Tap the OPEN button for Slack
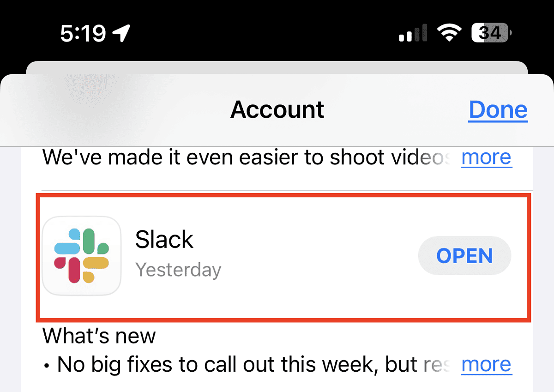The image size is (554, 392). (464, 255)
